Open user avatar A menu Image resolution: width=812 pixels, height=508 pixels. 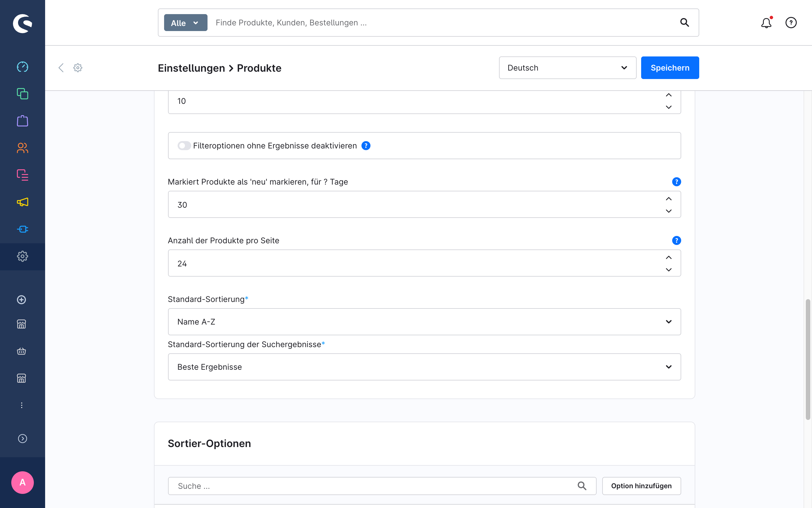pyautogui.click(x=23, y=483)
